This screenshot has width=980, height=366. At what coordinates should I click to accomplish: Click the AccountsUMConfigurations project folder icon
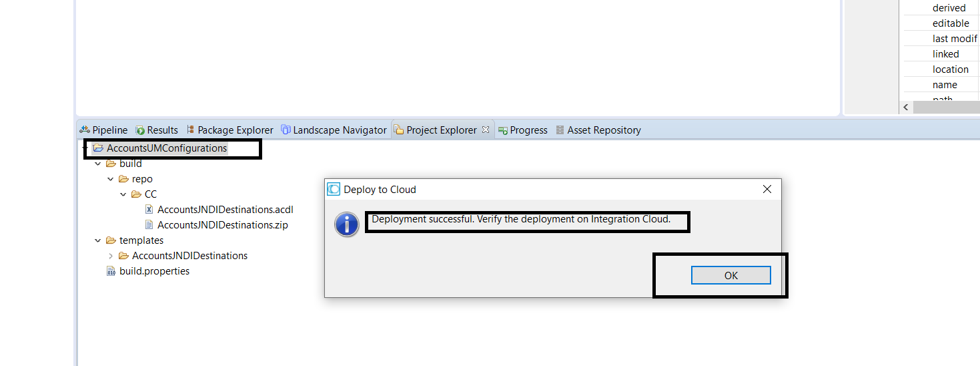point(99,148)
